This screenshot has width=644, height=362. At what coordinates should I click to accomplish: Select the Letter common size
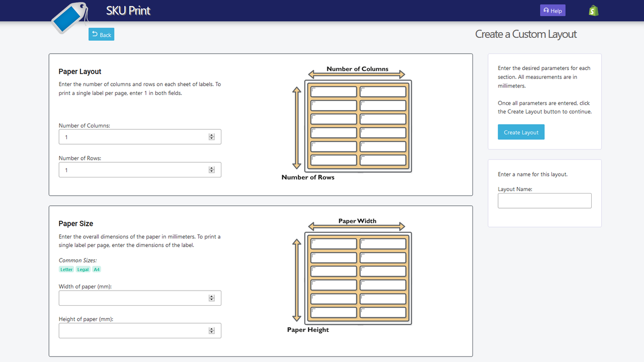[x=66, y=269]
